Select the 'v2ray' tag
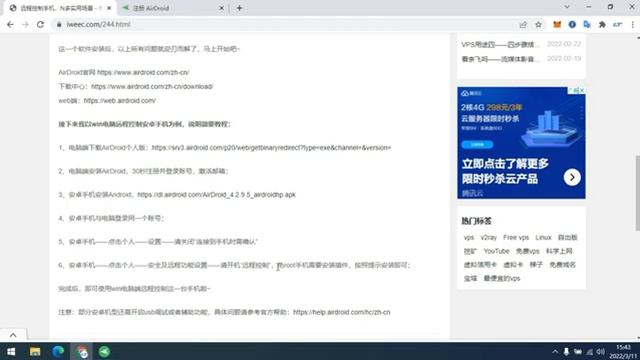 point(489,237)
